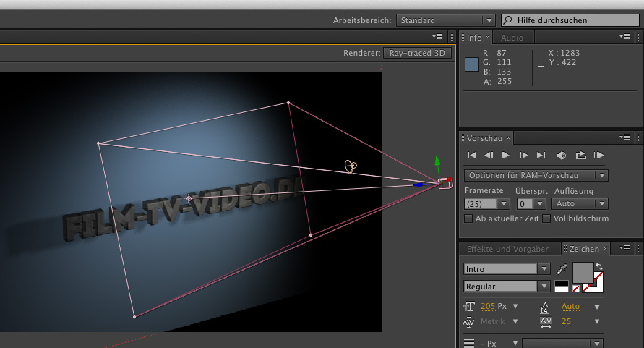Image resolution: width=644 pixels, height=348 pixels.
Task: Open the Arbeitsbereich Standard dropdown
Action: coord(445,20)
